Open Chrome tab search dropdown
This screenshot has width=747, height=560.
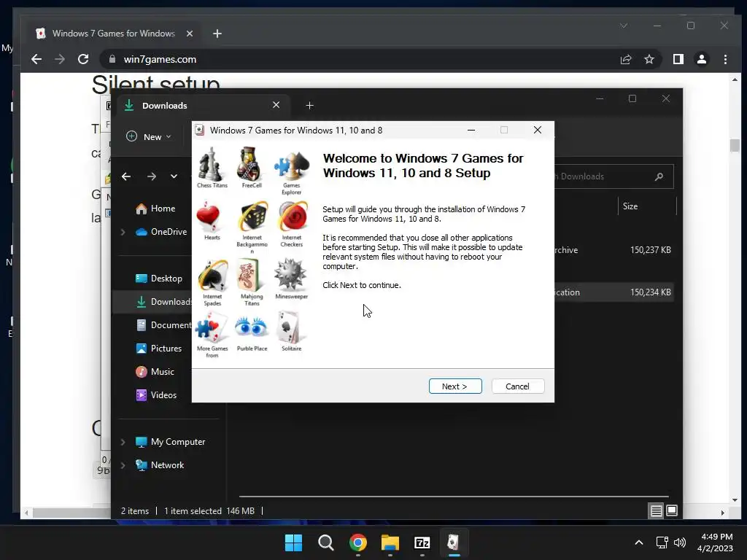[x=624, y=26]
